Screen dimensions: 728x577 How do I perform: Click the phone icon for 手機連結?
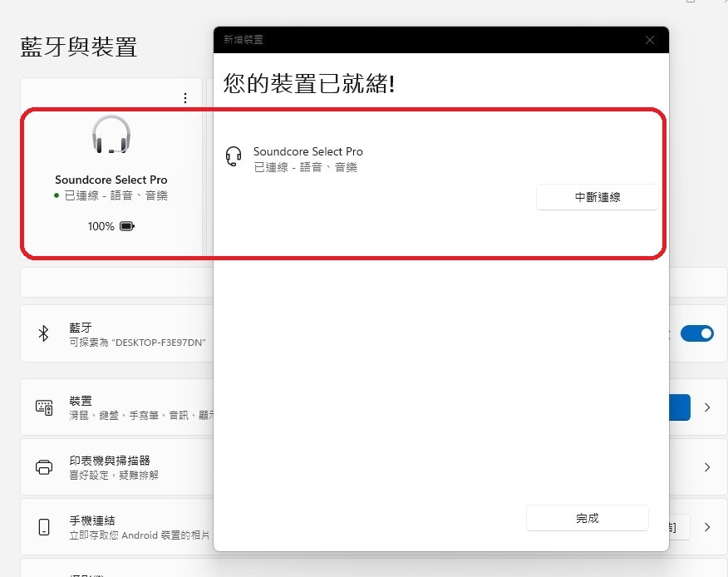pyautogui.click(x=44, y=527)
